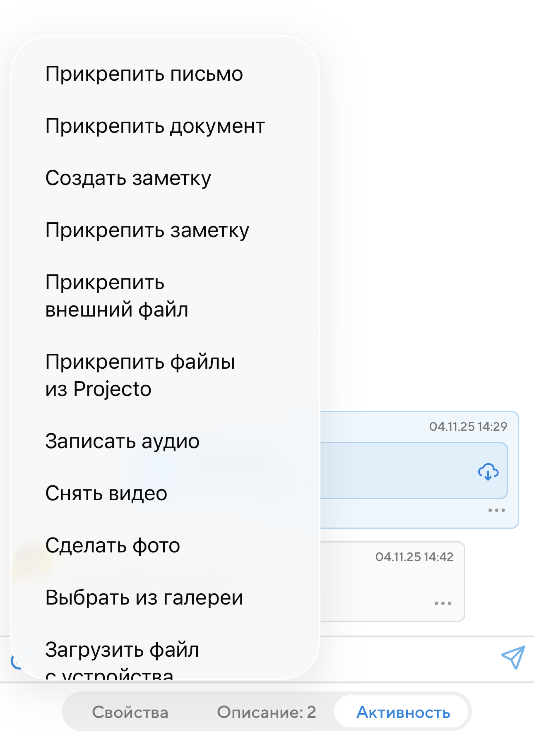Screen dimensions: 534x756
Task: Open the "Описание: 2" tab
Action: coord(266,712)
